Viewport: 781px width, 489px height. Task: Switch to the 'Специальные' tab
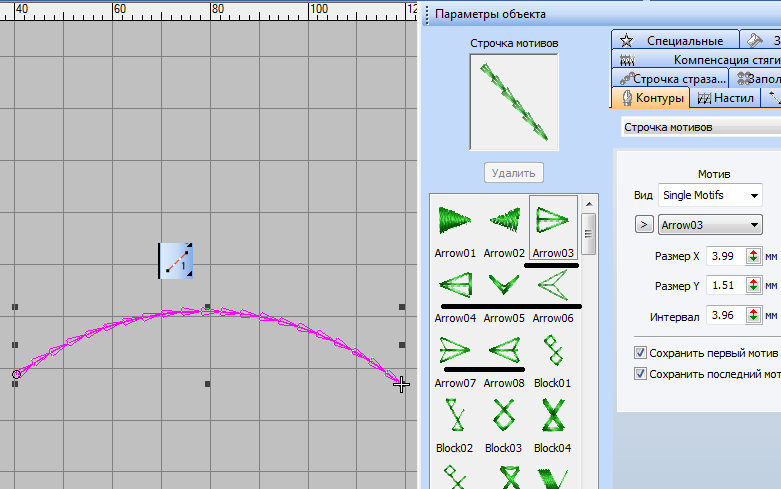[x=675, y=41]
